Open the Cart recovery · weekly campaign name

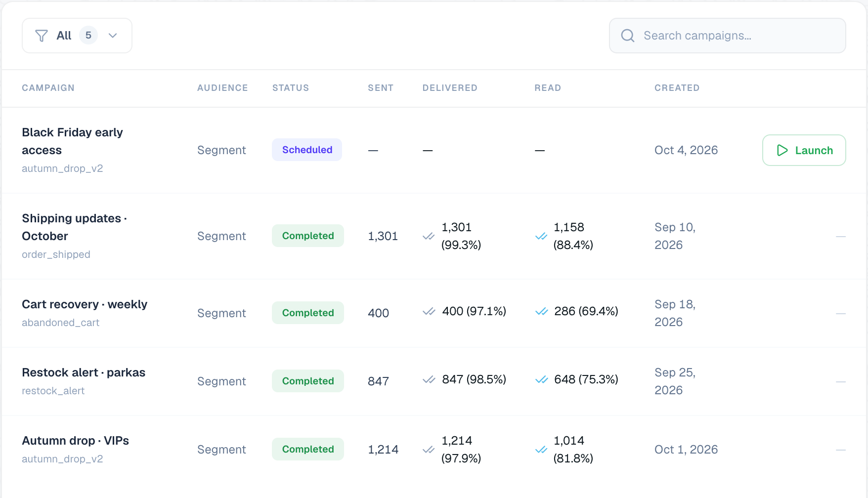pyautogui.click(x=85, y=304)
